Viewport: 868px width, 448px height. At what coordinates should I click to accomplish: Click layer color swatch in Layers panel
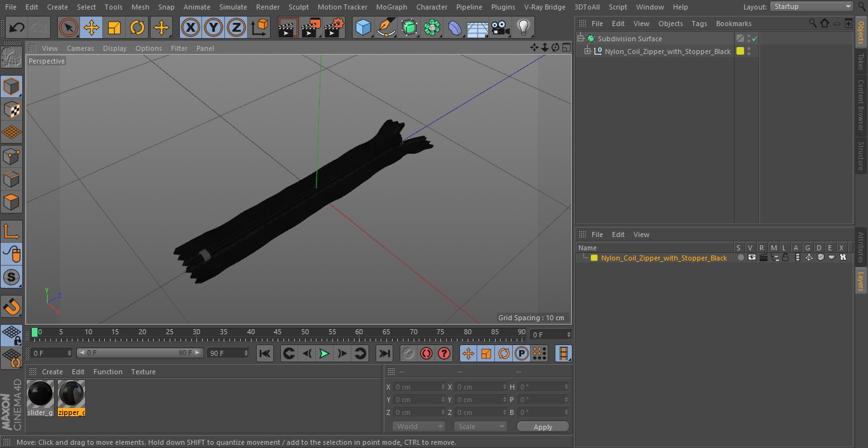[x=594, y=258]
